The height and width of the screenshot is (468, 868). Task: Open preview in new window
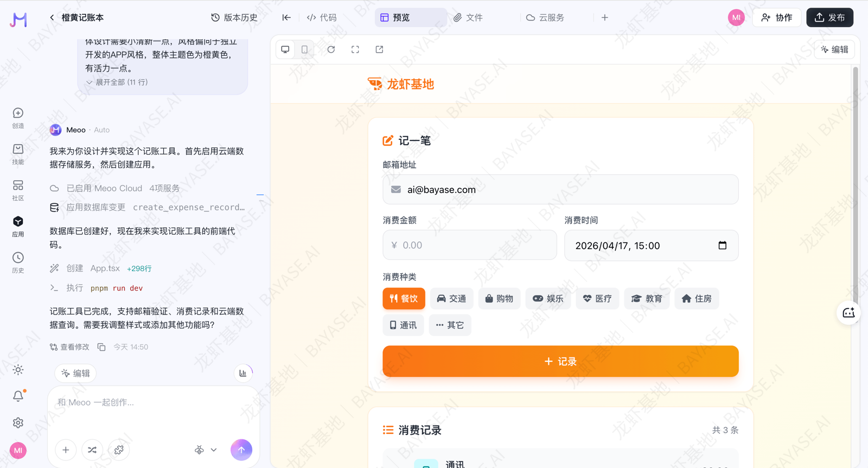click(x=379, y=49)
